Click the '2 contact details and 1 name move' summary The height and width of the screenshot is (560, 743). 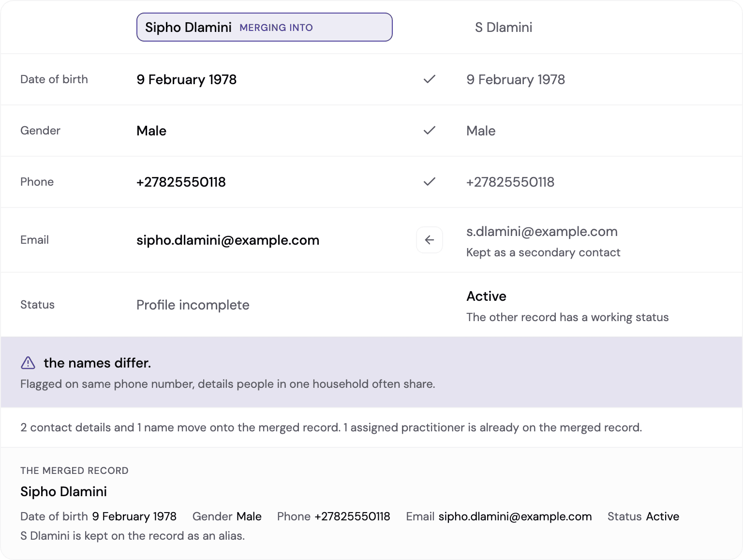[331, 427]
